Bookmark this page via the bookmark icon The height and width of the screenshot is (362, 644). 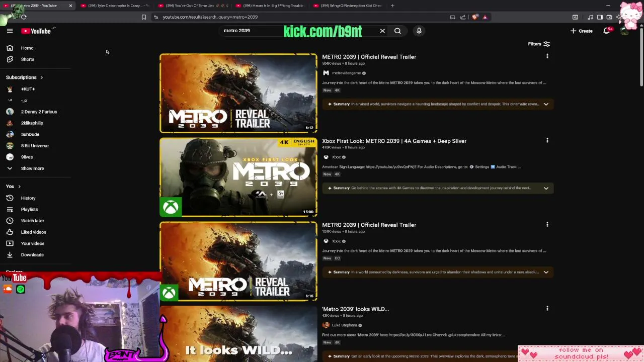point(143,17)
